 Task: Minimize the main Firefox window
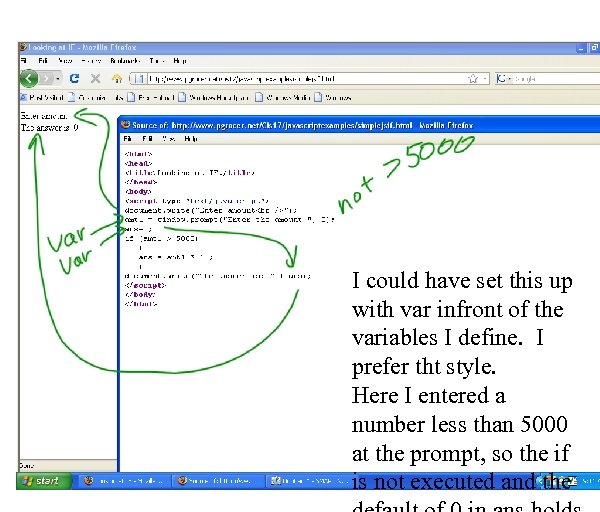pos(582,48)
